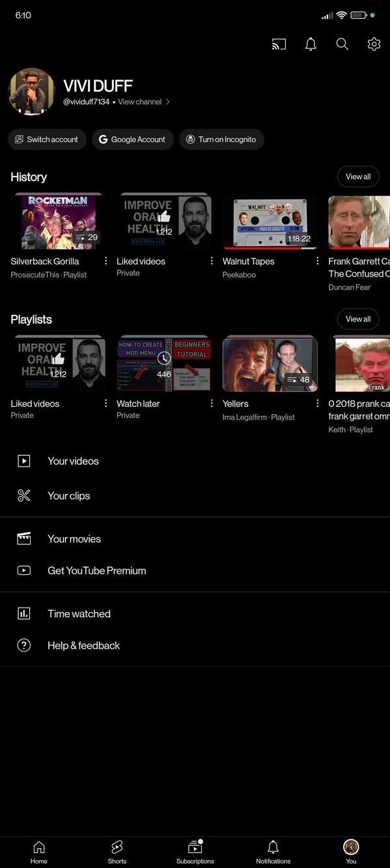Open more options for History Liked videos

[x=212, y=261]
